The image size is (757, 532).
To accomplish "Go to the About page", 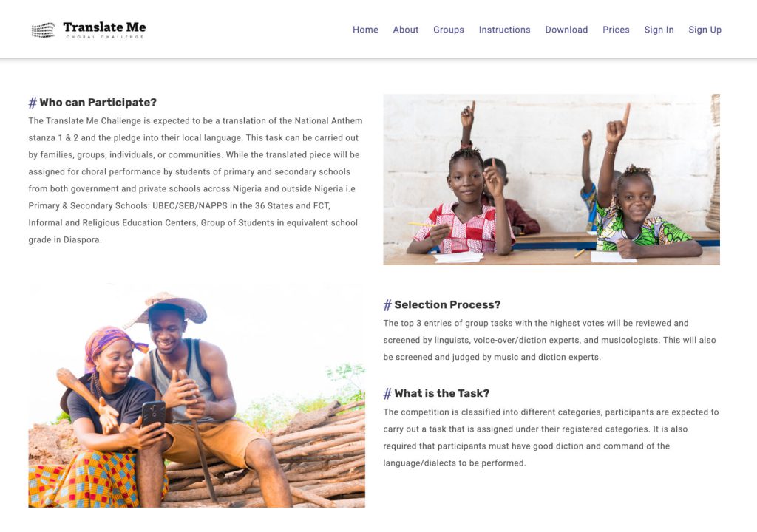I will coord(406,30).
